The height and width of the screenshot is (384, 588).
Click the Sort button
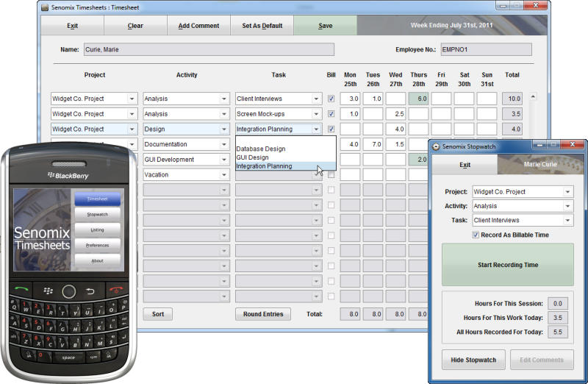click(158, 314)
